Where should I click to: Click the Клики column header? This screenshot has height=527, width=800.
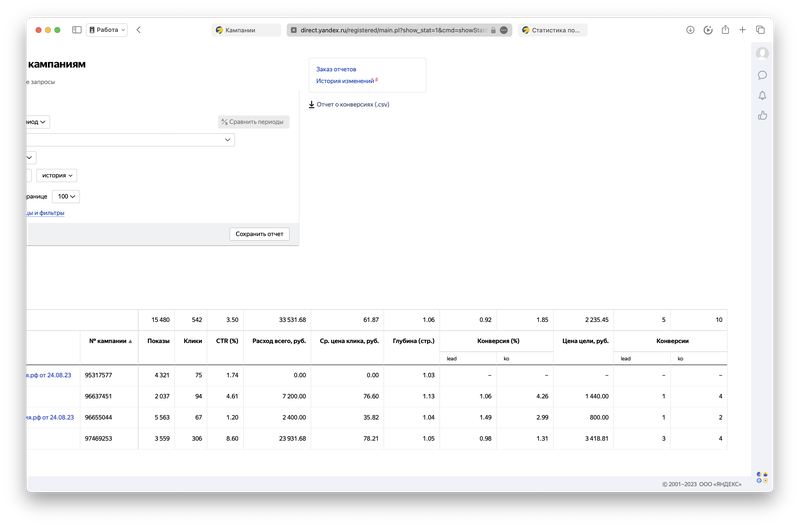tap(193, 341)
